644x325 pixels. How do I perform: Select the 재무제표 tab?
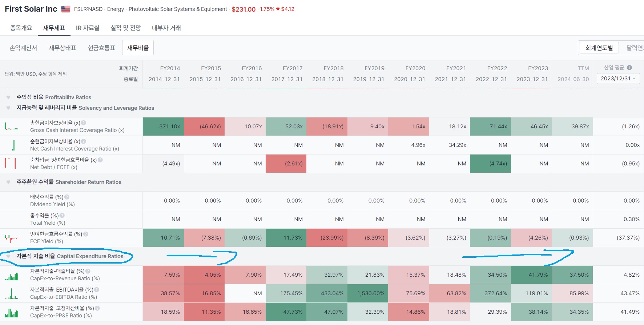pos(54,28)
